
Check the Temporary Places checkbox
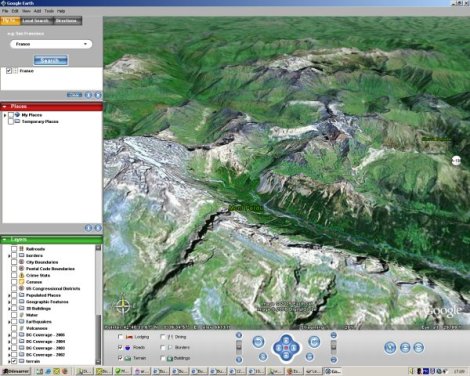coord(11,122)
